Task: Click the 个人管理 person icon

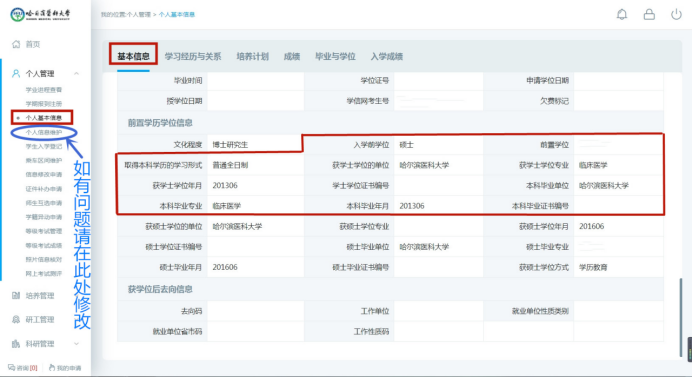Action: pos(16,73)
